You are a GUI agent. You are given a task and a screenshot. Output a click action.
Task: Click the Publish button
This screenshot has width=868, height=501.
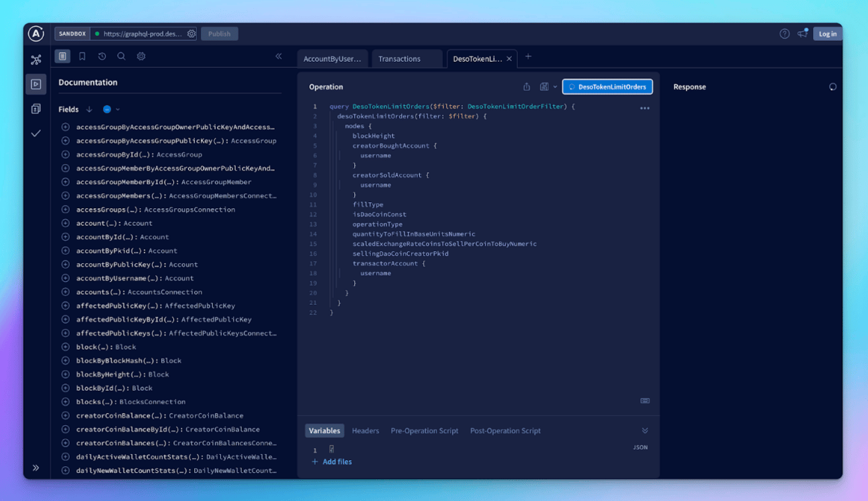219,34
